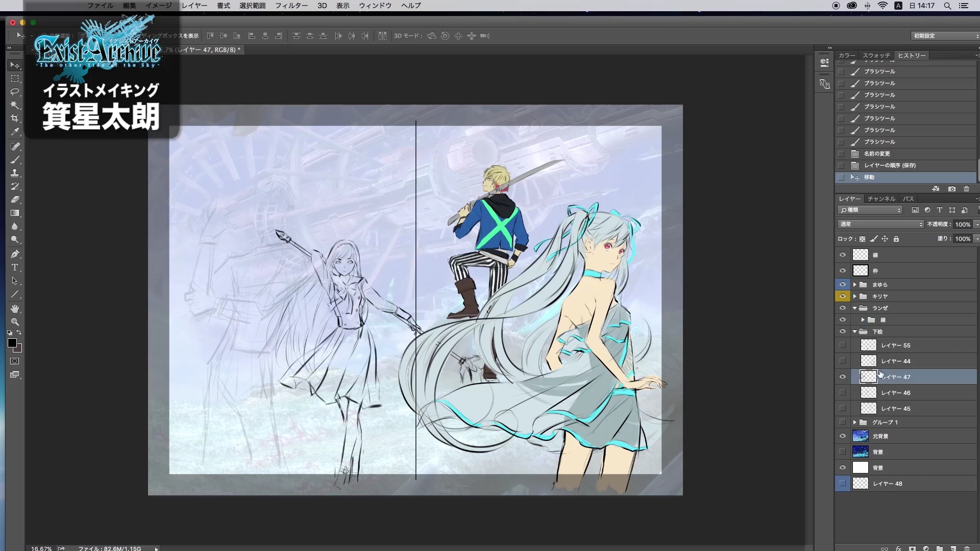Select the レイヤーの順序 history state

[x=890, y=165]
